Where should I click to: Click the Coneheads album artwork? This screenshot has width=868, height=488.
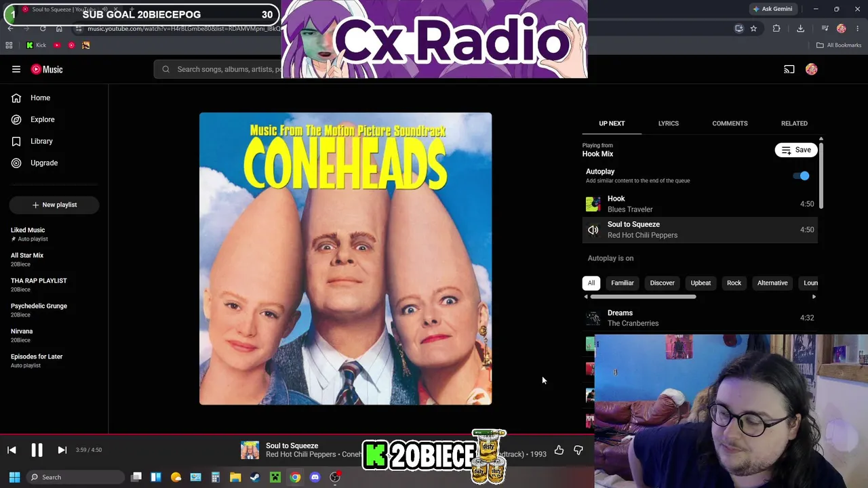click(x=345, y=259)
